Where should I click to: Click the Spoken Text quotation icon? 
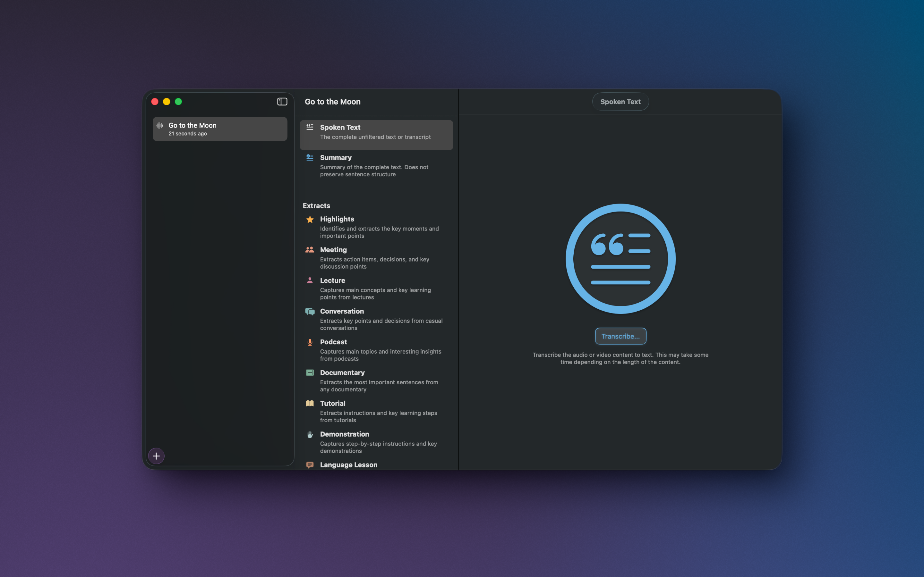(310, 127)
